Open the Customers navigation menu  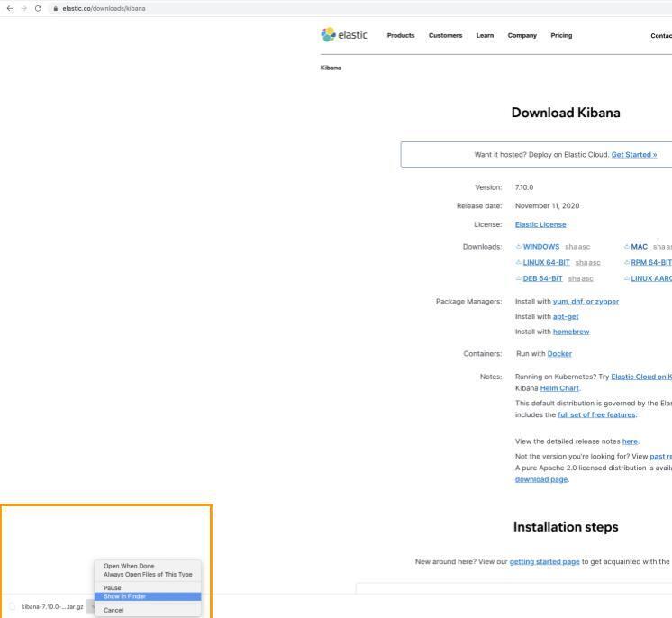(x=445, y=35)
